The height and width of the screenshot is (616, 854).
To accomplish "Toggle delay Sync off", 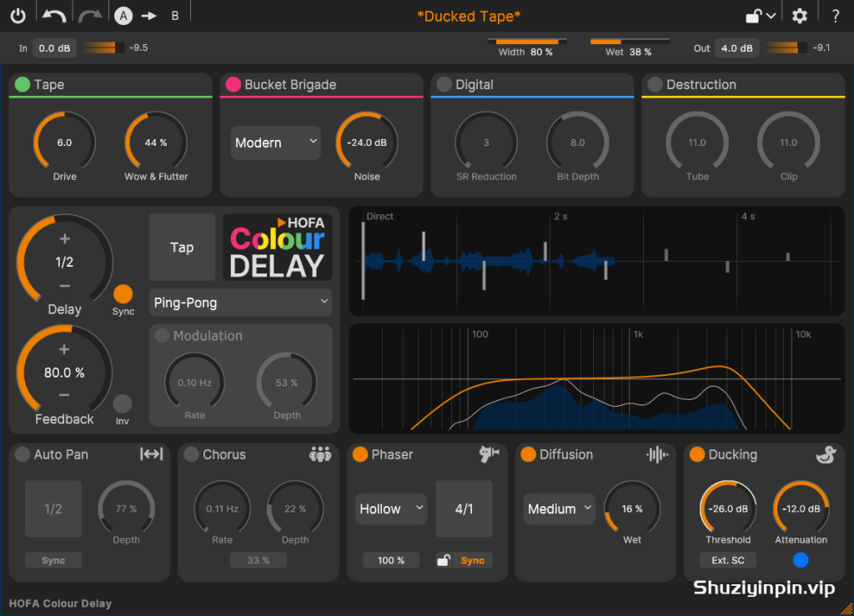I will [x=123, y=294].
